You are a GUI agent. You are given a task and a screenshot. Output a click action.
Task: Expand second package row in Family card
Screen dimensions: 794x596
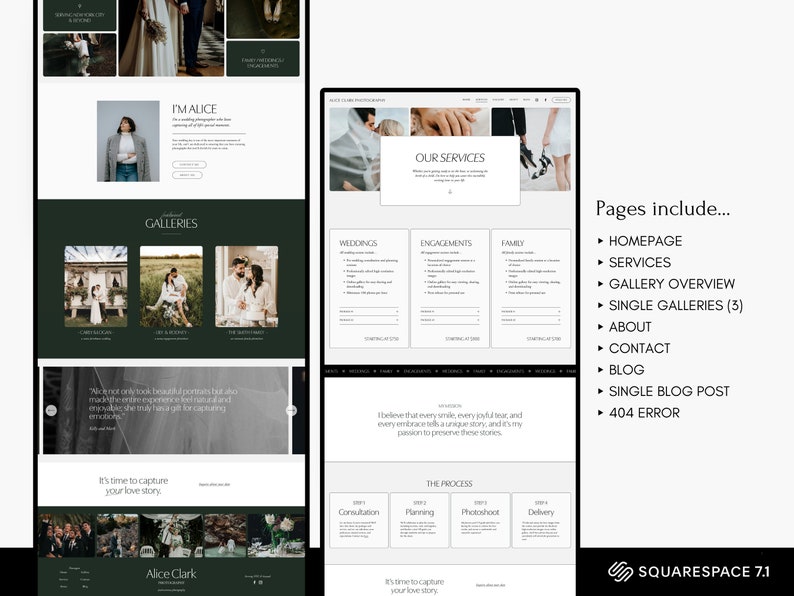pyautogui.click(x=531, y=320)
